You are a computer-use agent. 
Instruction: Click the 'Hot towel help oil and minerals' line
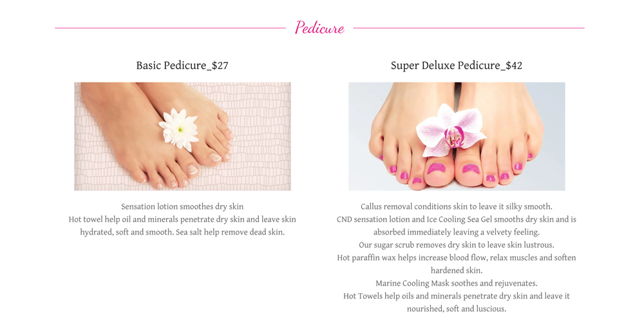tap(182, 220)
